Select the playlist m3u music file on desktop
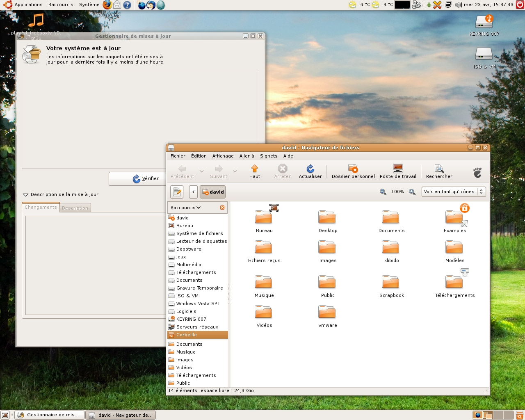The height and width of the screenshot is (420, 525). pos(36,26)
